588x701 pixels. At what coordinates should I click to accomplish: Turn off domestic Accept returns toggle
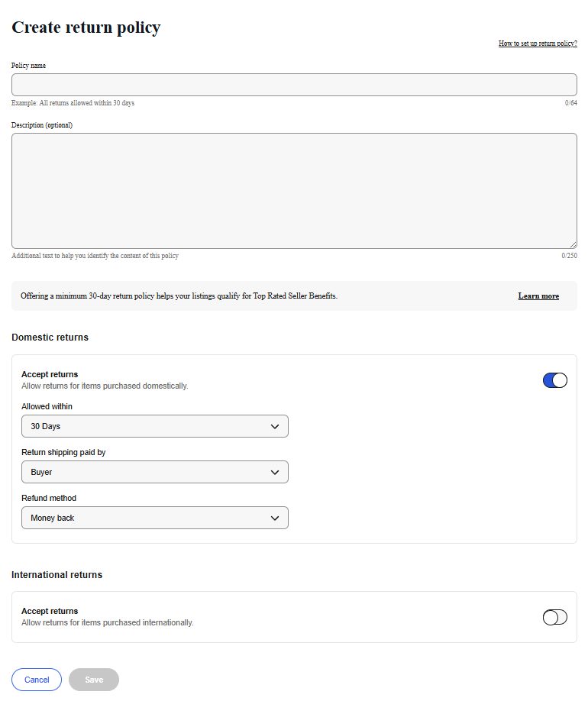555,380
